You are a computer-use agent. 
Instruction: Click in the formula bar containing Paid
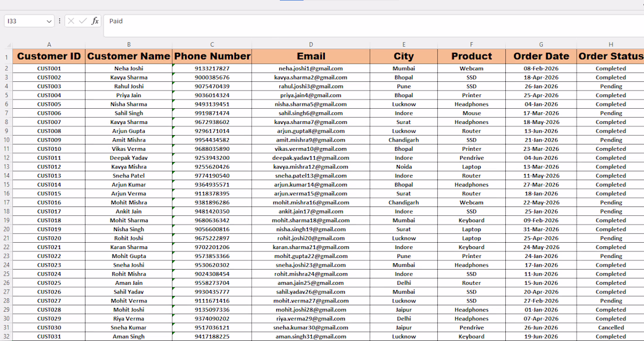374,26
